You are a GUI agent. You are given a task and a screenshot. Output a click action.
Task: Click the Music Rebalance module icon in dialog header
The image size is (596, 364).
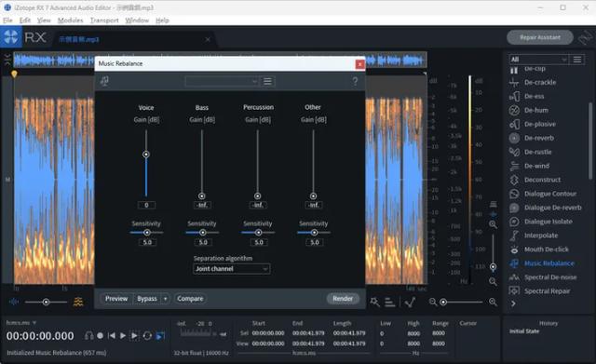coord(104,81)
